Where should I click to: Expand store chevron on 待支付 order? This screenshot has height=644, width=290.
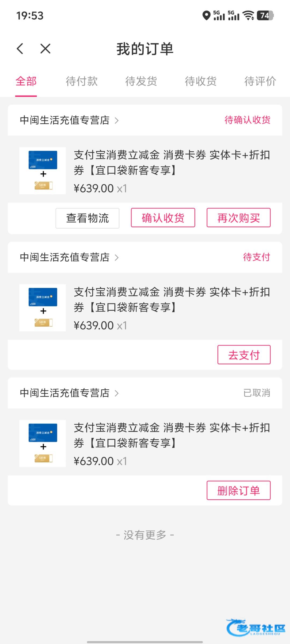[x=117, y=258]
